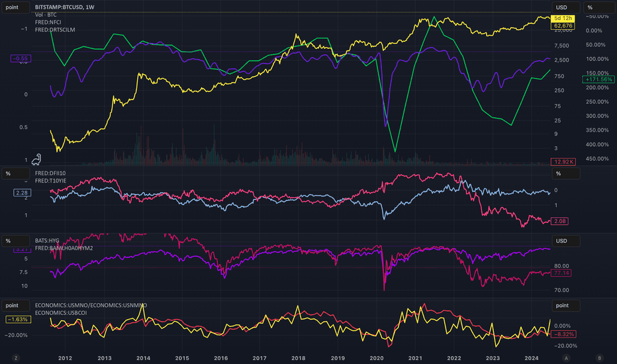Click the 2018 year label on time axis
This screenshot has width=617, height=364.
[x=299, y=358]
